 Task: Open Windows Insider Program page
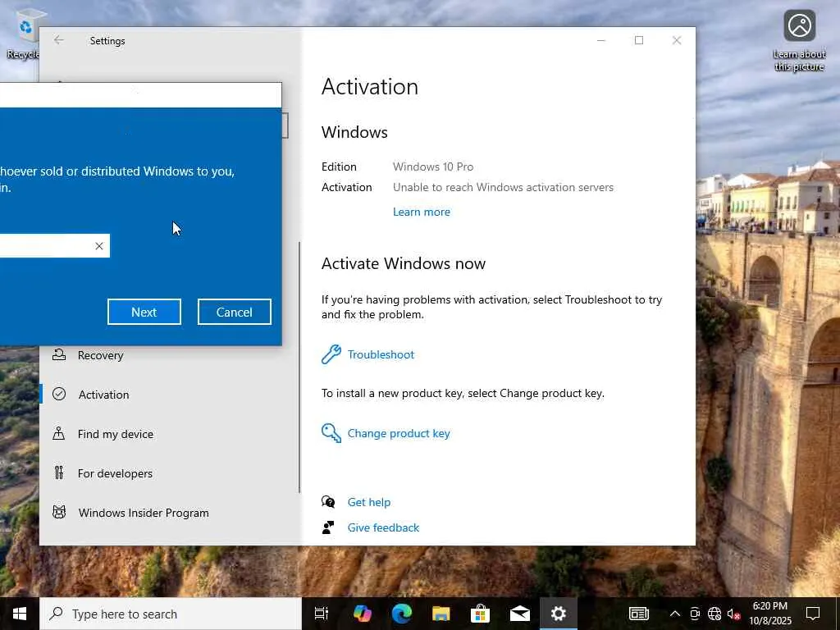(144, 513)
